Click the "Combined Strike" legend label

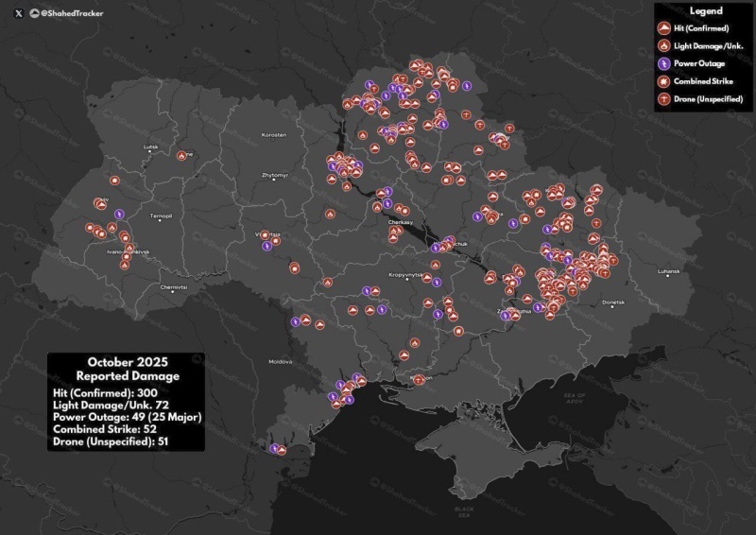pyautogui.click(x=703, y=81)
